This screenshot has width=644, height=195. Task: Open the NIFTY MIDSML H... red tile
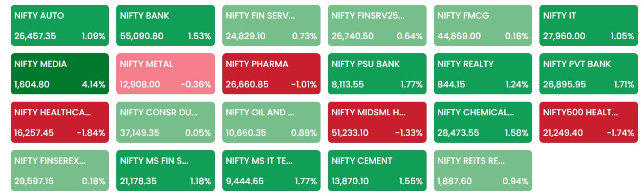click(x=377, y=122)
